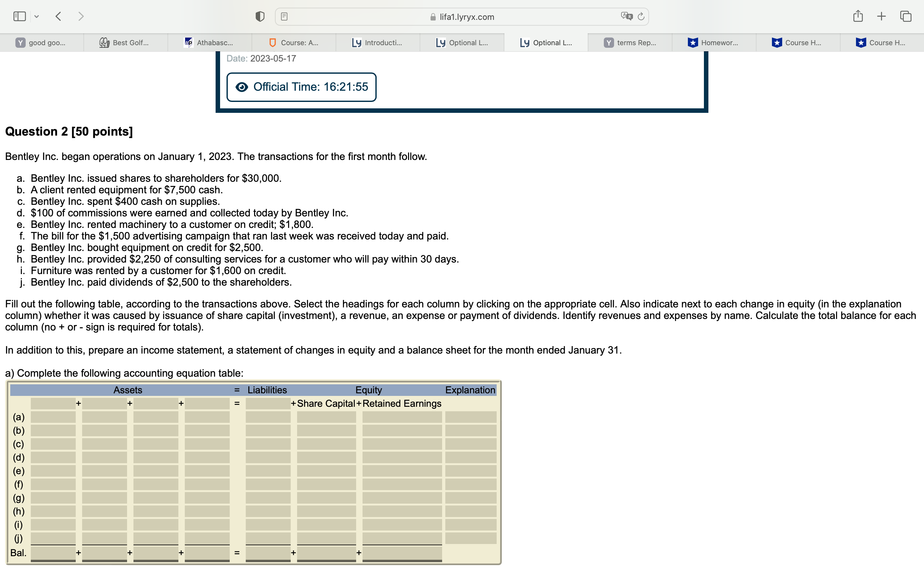924x577 pixels.
Task: Open a new tab with plus icon
Action: (x=881, y=16)
